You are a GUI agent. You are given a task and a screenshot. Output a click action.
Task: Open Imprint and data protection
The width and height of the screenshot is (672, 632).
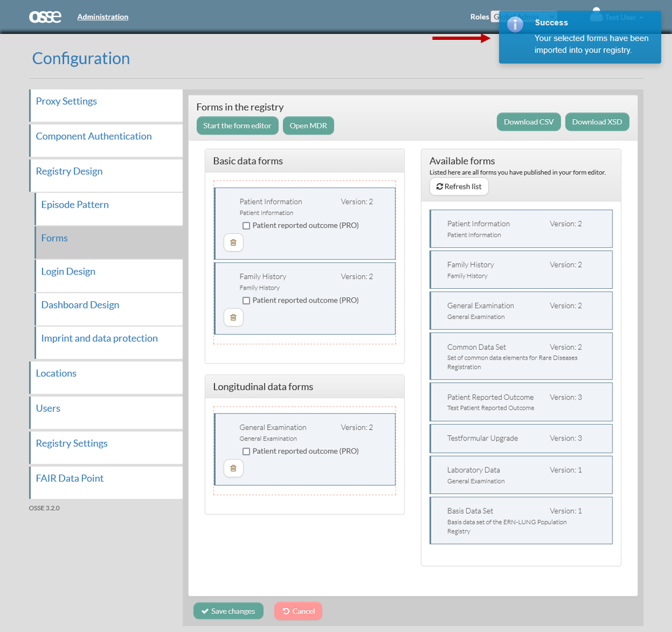click(109, 342)
